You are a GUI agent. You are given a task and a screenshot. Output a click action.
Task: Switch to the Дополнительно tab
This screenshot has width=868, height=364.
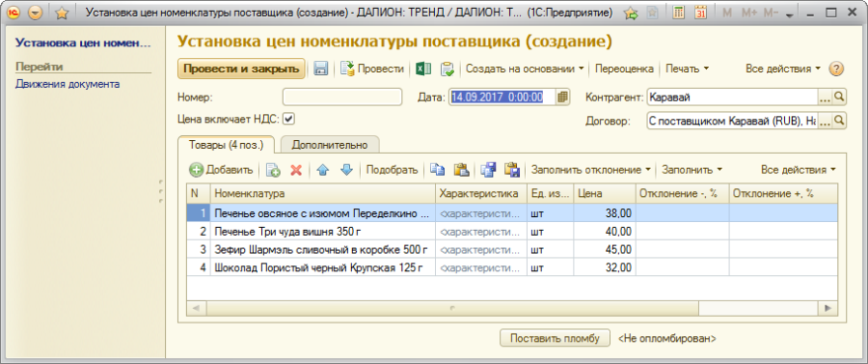[x=330, y=145]
